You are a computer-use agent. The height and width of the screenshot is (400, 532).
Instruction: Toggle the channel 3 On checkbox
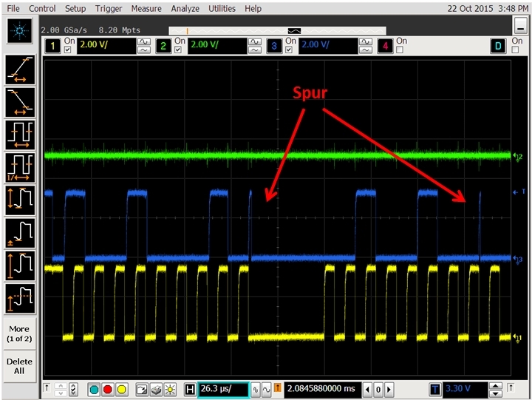[289, 50]
